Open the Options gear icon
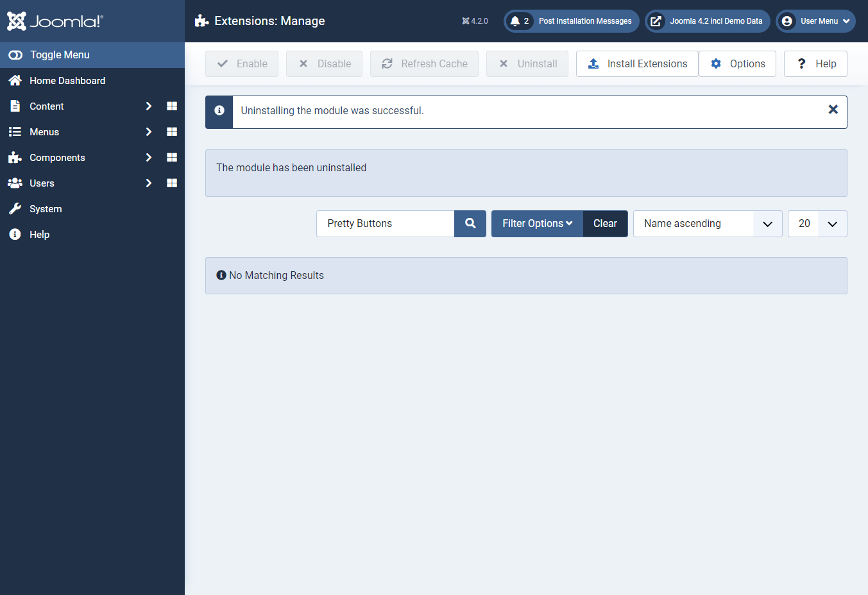Screen dimensions: 868x595 click(737, 63)
